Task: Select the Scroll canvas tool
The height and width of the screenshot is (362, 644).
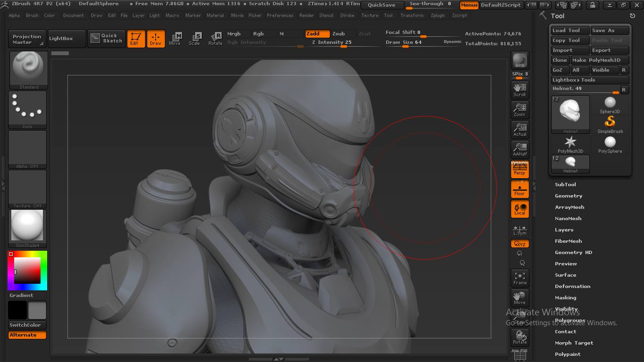Action: (520, 90)
